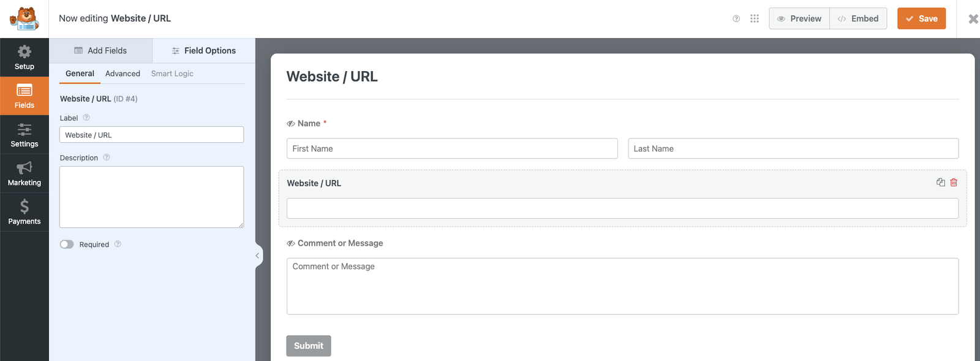Click the Preview button

pos(799,19)
